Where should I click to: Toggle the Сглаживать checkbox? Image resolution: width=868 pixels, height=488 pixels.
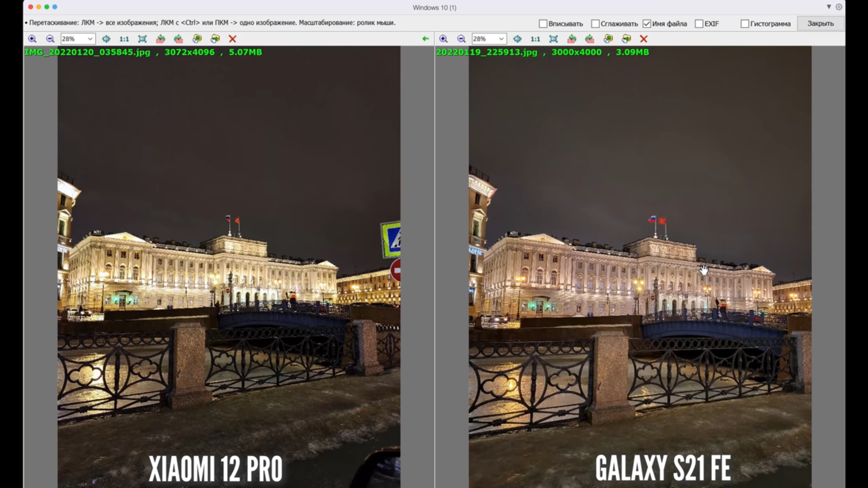(x=595, y=23)
